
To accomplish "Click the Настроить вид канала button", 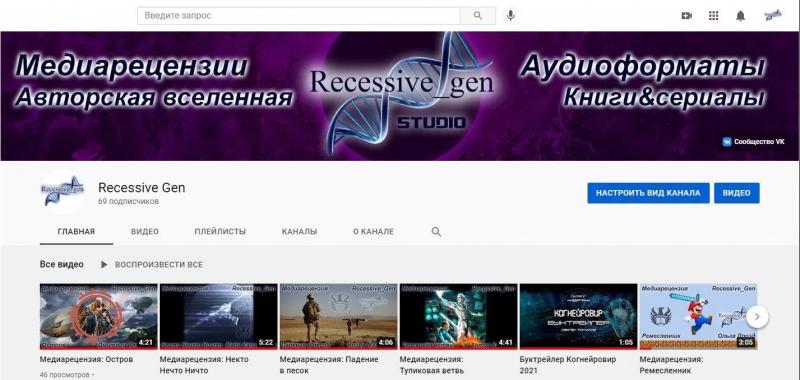I will coord(648,193).
